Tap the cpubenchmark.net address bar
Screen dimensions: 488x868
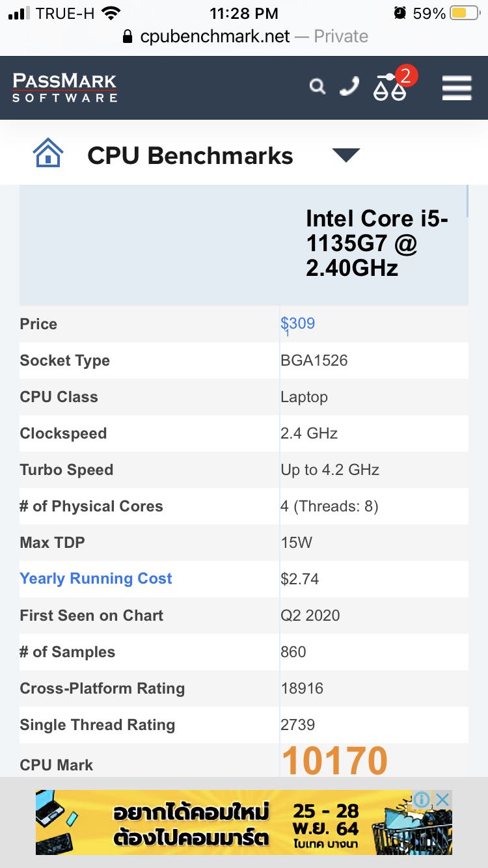point(244,36)
